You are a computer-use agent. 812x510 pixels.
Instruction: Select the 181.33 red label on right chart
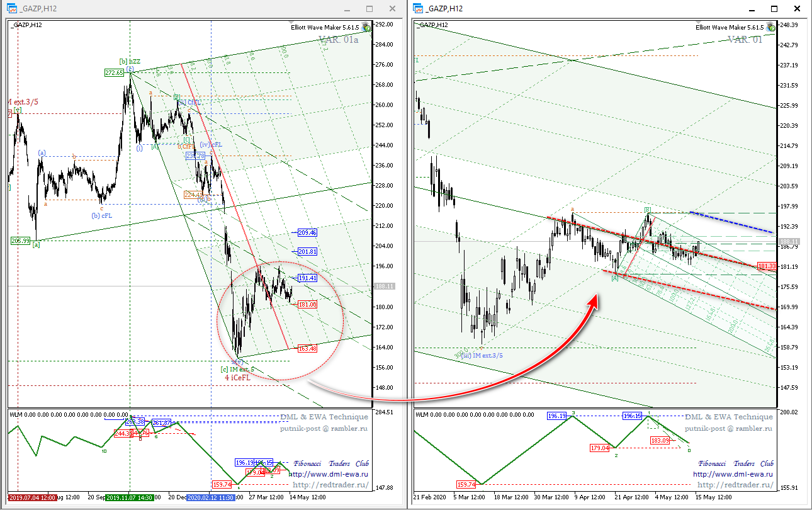click(767, 266)
